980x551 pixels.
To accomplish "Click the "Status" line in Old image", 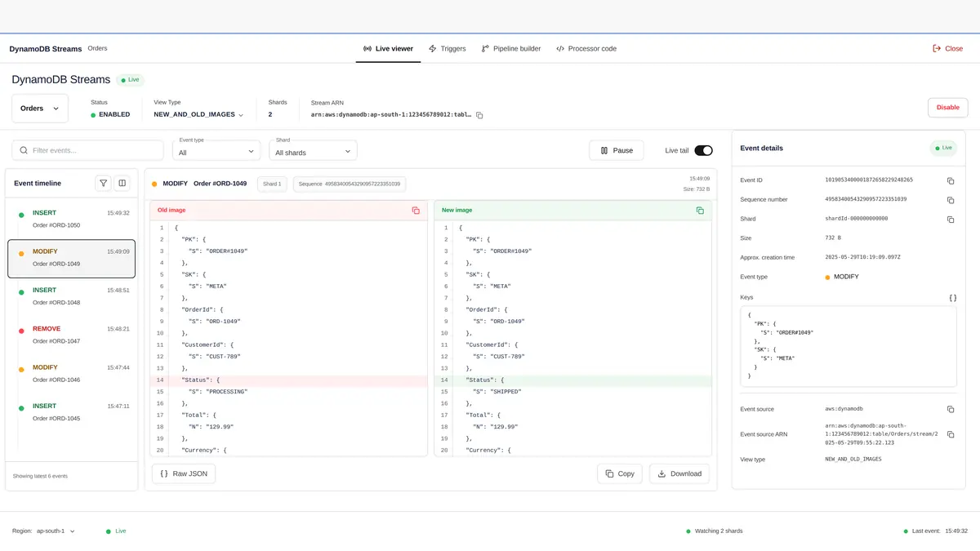I will pyautogui.click(x=288, y=380).
